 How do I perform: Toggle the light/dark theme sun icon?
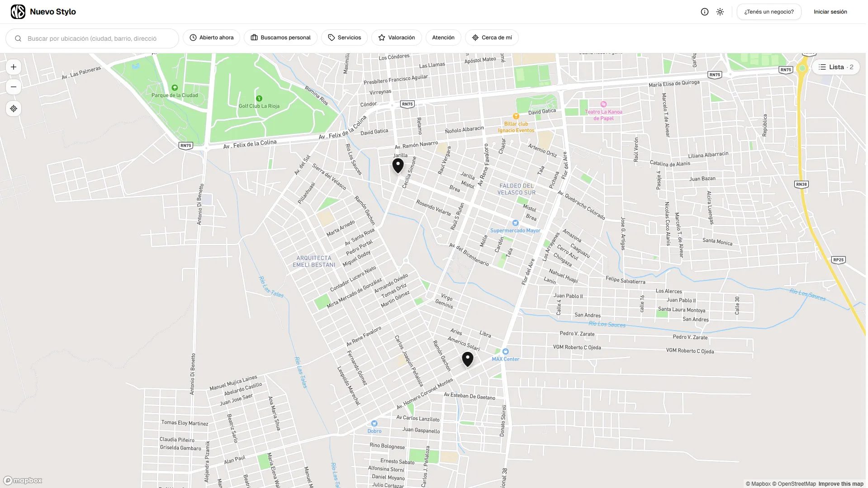tap(720, 12)
